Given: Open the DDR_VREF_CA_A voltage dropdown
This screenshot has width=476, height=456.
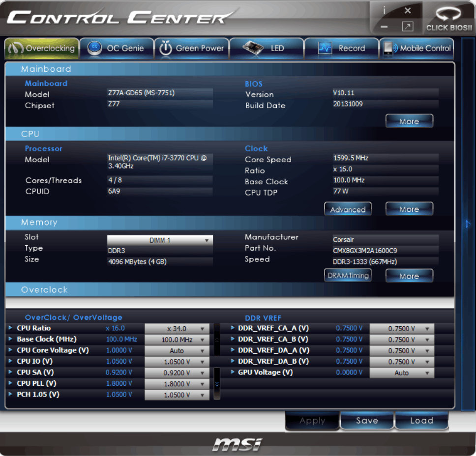Looking at the screenshot, I should (x=402, y=329).
